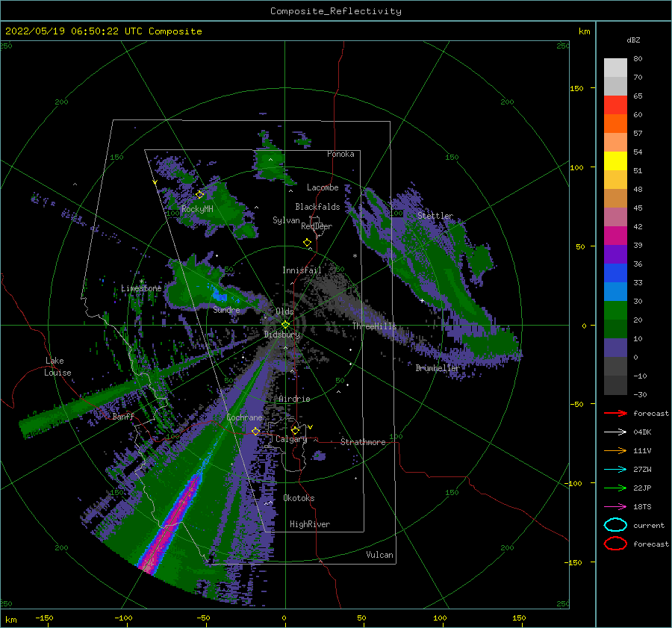
Task: Click the Cochrane label
Action: (x=244, y=417)
